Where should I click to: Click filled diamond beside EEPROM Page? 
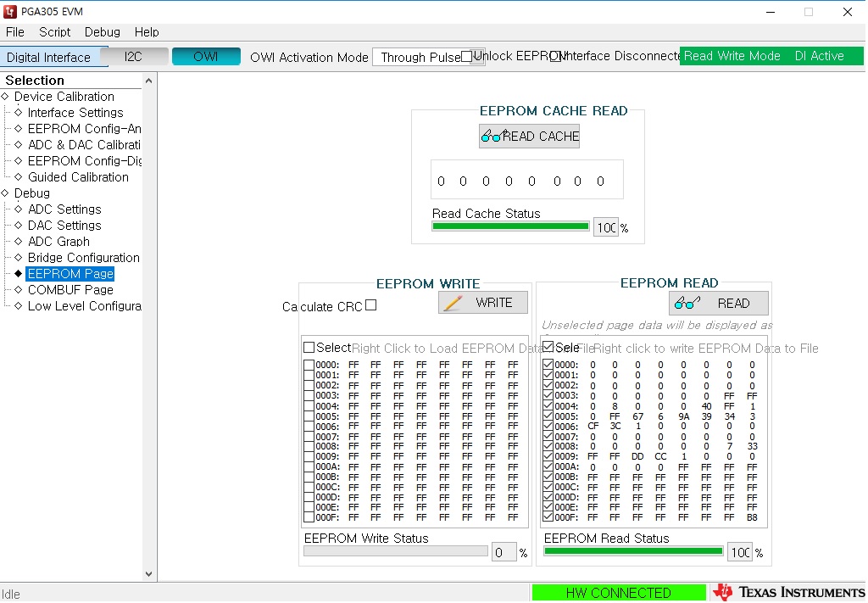coord(19,274)
